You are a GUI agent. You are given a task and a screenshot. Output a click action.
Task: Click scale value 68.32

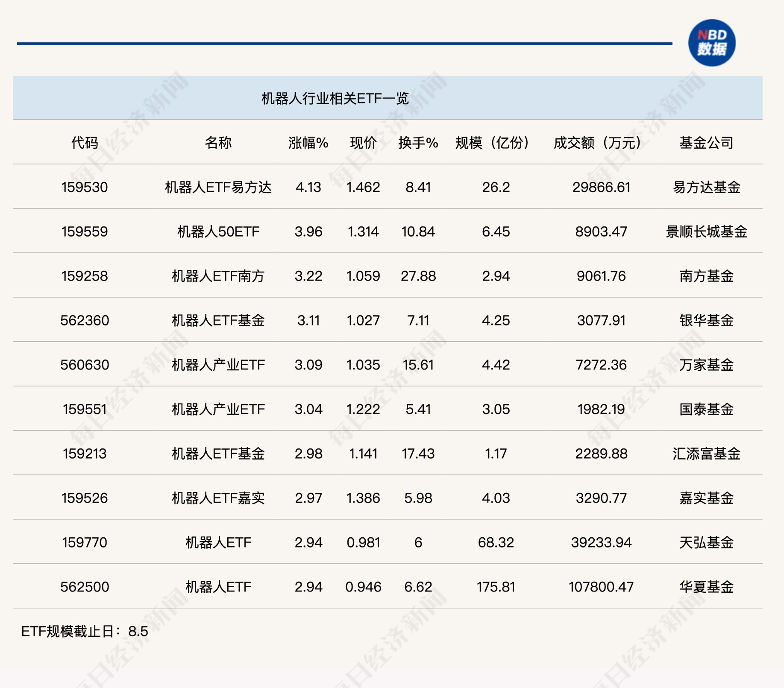496,542
